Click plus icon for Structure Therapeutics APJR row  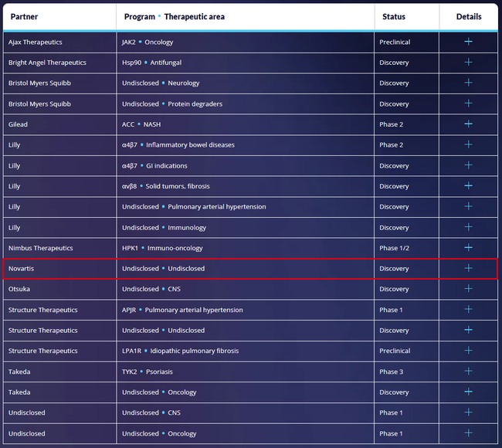[468, 309]
